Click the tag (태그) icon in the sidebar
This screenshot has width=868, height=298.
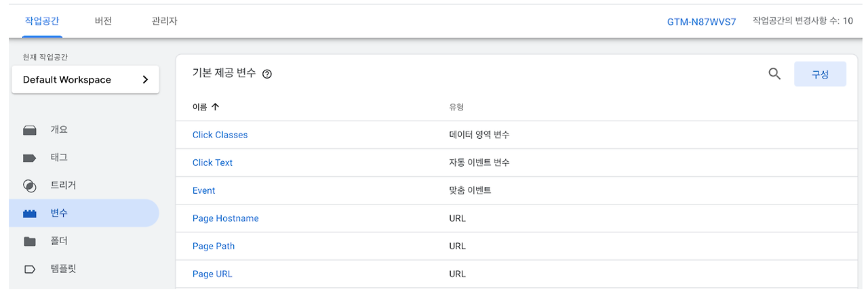[x=29, y=158]
